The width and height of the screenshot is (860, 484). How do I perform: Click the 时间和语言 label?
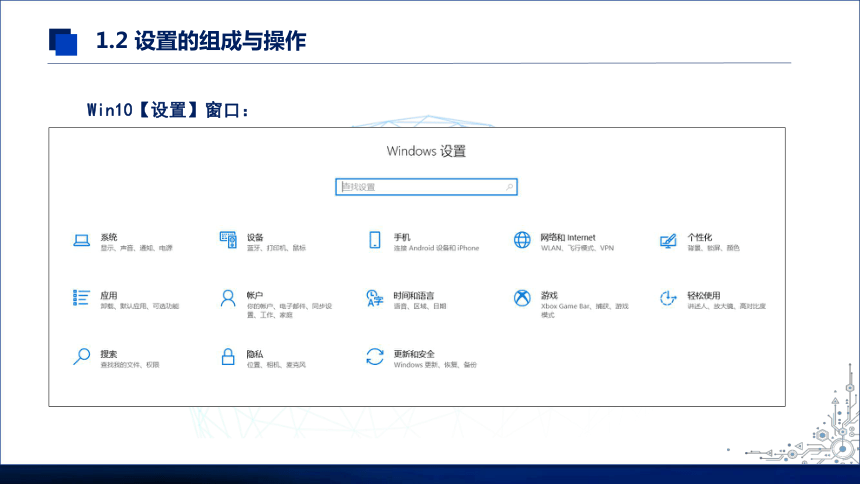tap(414, 295)
